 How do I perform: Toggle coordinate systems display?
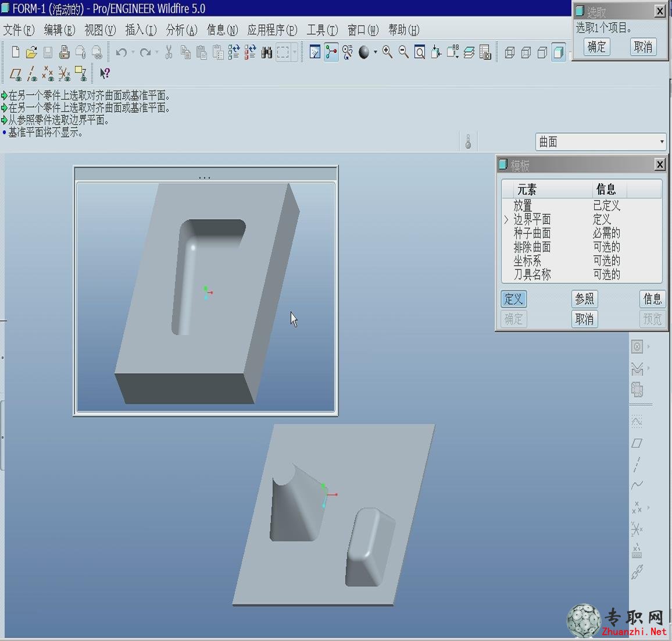click(65, 74)
